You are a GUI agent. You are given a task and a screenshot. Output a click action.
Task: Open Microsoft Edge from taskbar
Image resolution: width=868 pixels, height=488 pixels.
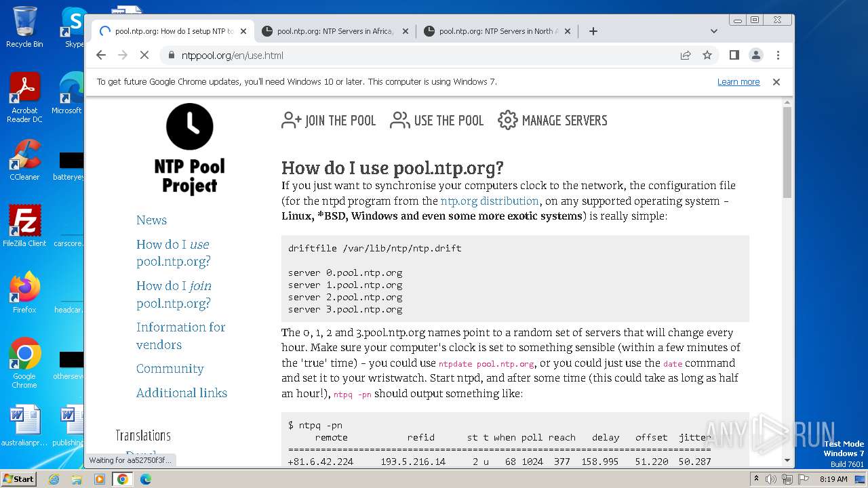tap(146, 479)
